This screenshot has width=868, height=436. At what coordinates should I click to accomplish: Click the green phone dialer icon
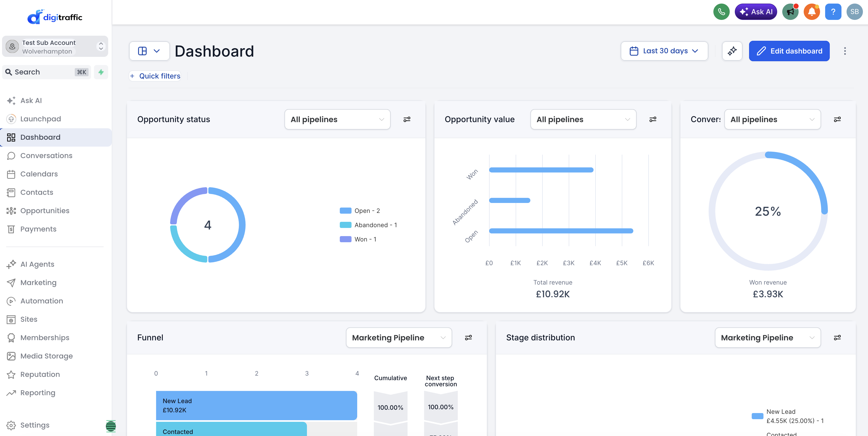click(x=721, y=12)
